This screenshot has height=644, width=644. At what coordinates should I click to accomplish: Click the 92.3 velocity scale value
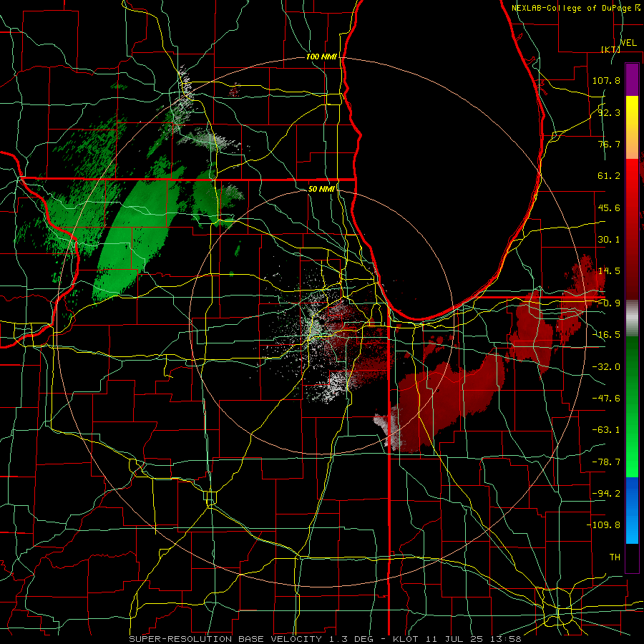[x=609, y=112]
